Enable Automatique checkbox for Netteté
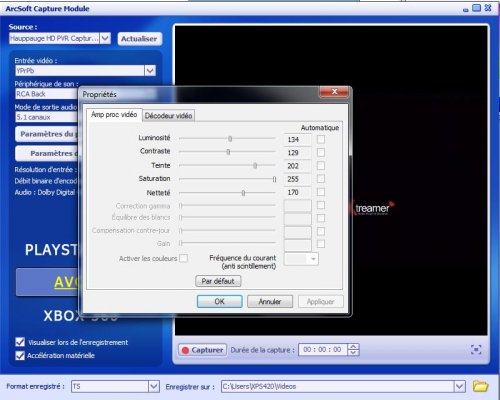Image resolution: width=500 pixels, height=400 pixels. click(x=321, y=192)
